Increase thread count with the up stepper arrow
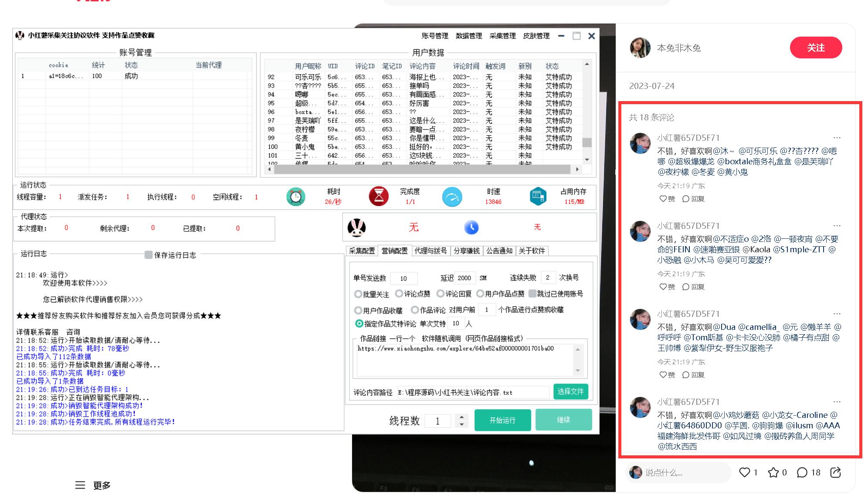 coord(461,417)
